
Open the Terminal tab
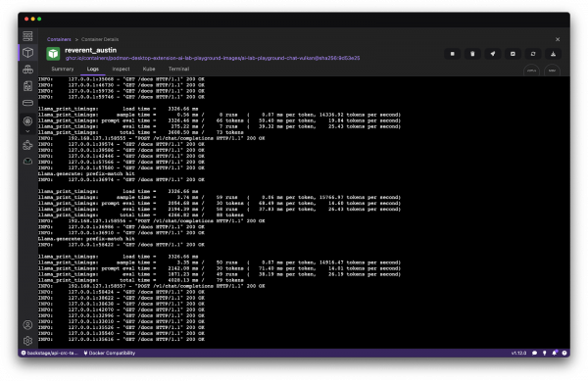point(178,69)
